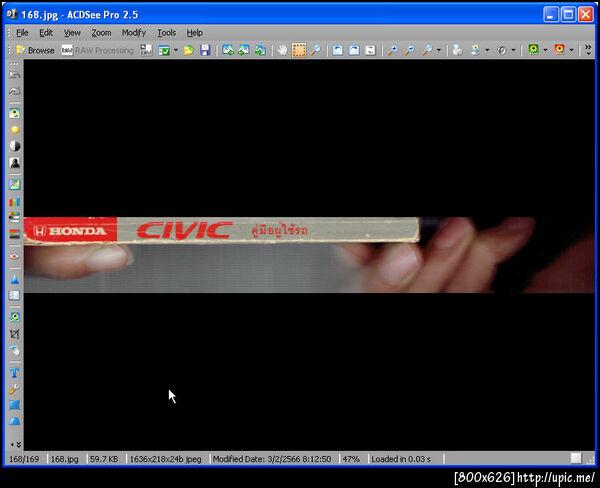Click the Save (floppy disk) icon
The height and width of the screenshot is (488, 600).
click(x=205, y=50)
